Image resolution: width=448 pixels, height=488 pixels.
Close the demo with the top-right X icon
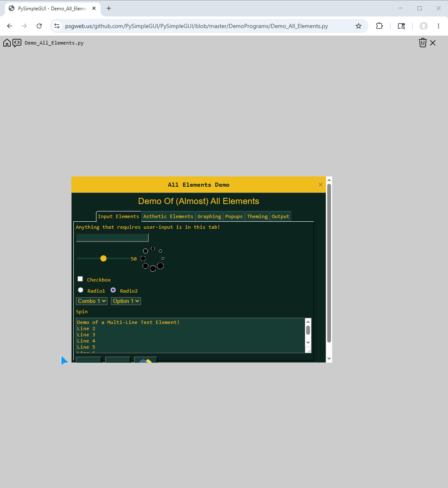433,43
